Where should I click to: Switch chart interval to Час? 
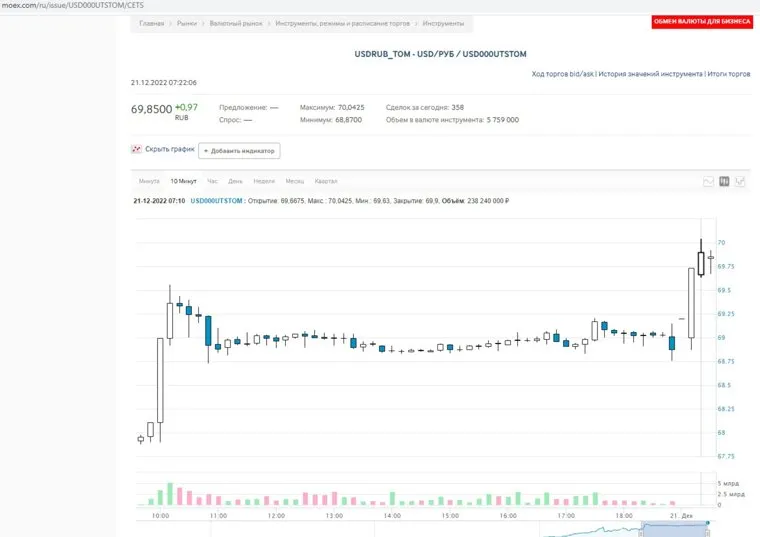coord(212,181)
